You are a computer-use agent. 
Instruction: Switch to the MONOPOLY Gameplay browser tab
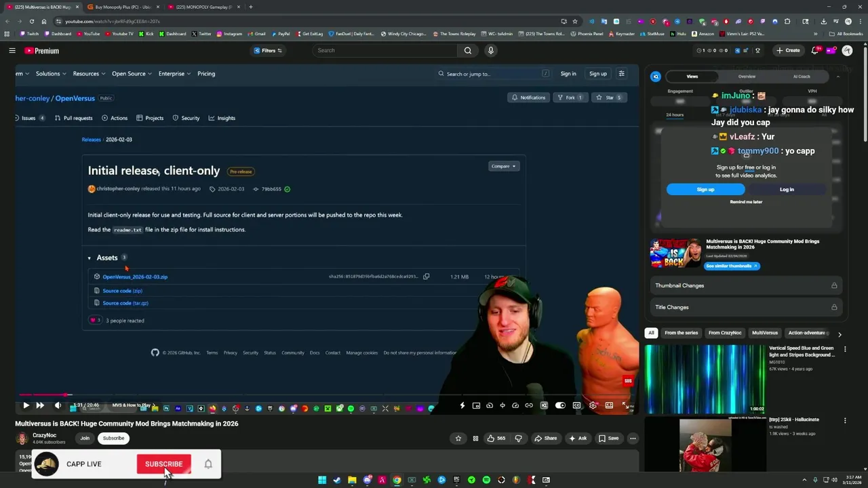(x=203, y=7)
